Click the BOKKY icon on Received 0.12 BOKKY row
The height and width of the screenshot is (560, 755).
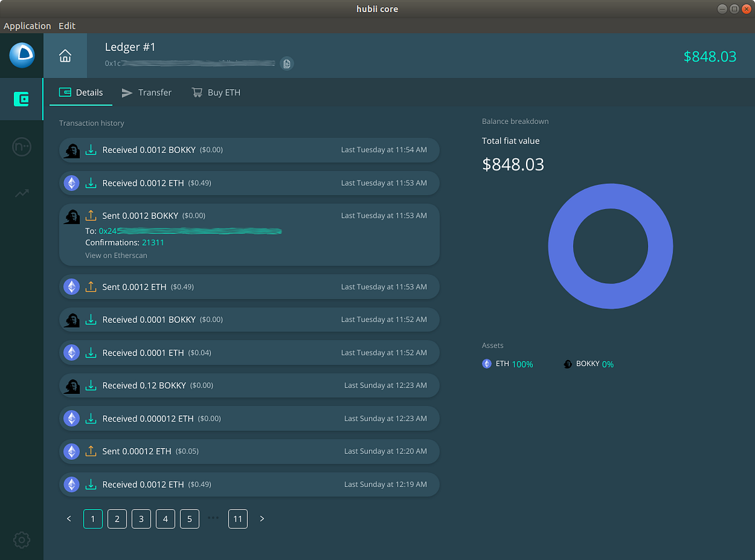point(72,386)
